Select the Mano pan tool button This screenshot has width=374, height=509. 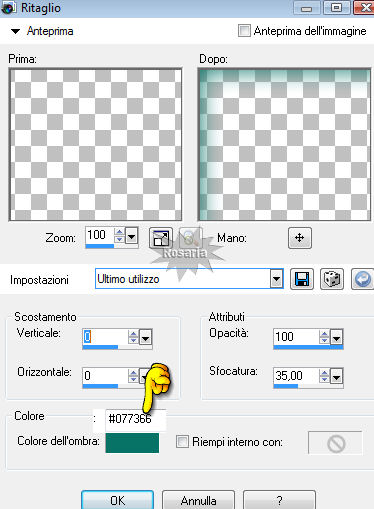click(x=300, y=238)
